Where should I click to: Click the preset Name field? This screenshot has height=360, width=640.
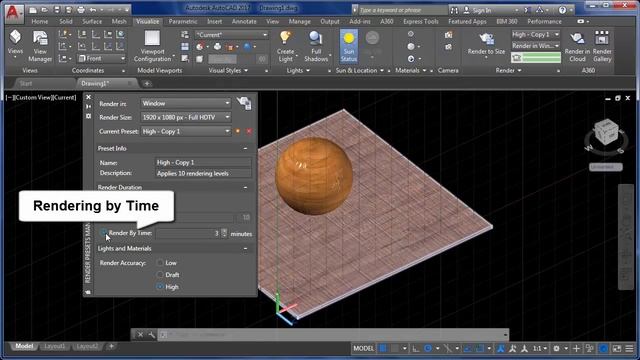click(203, 162)
